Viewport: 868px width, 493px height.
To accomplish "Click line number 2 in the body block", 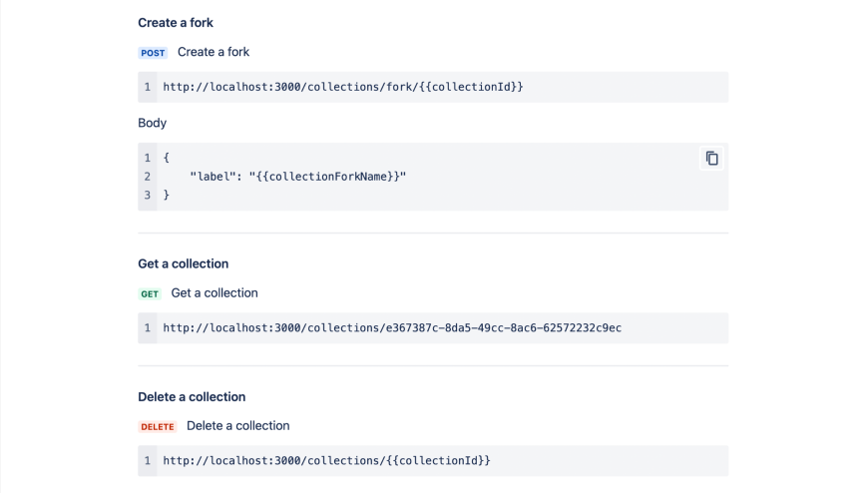I will 148,177.
